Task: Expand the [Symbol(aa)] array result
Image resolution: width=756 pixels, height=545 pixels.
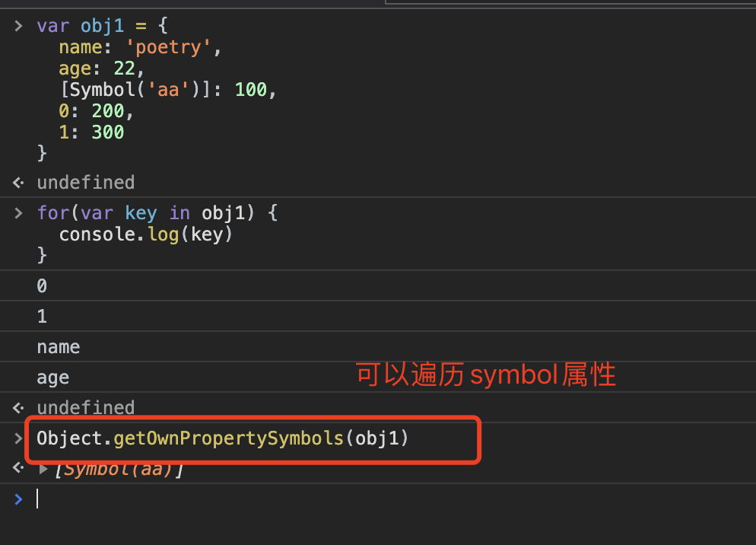Action: point(43,469)
